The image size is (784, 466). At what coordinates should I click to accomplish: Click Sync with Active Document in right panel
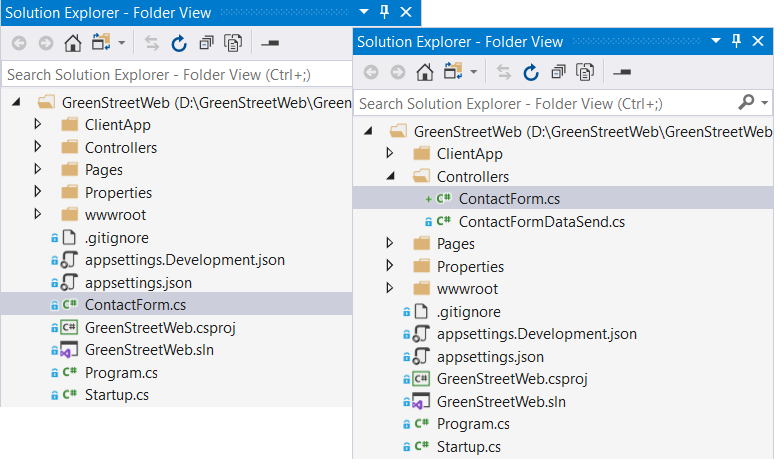pos(504,72)
